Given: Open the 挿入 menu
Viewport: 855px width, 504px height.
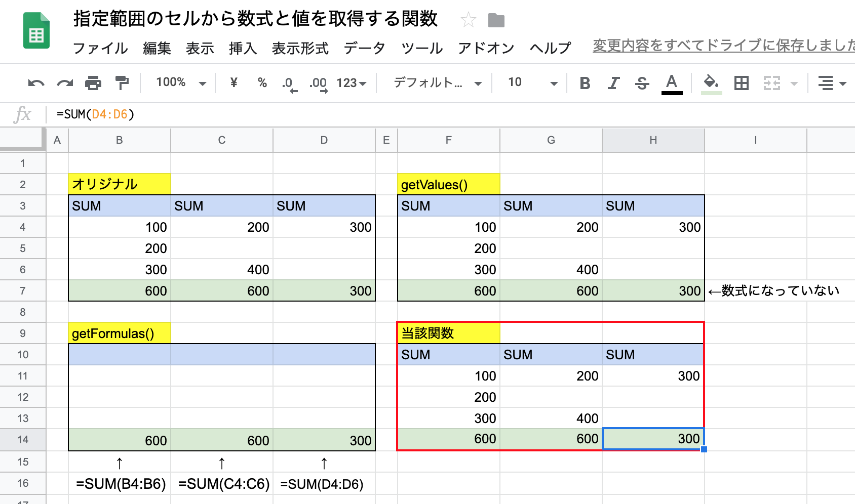Looking at the screenshot, I should click(x=242, y=49).
